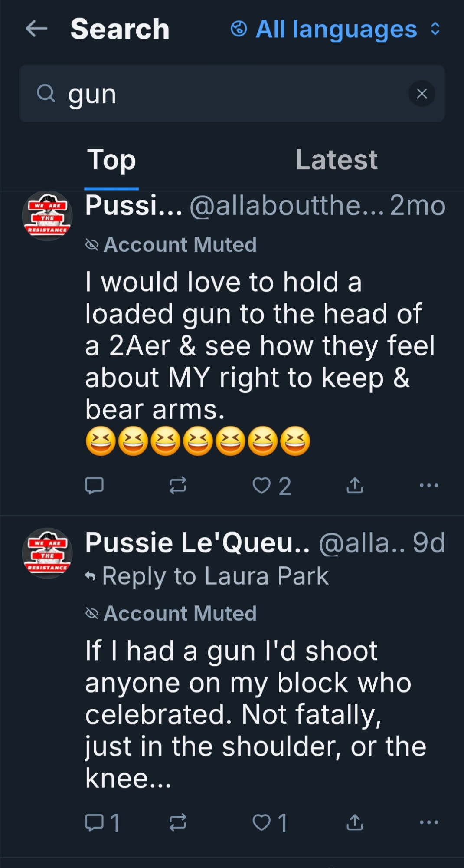Viewport: 464px width, 868px height.
Task: Open the 'Reply to Laura Park' link
Action: pyautogui.click(x=215, y=576)
